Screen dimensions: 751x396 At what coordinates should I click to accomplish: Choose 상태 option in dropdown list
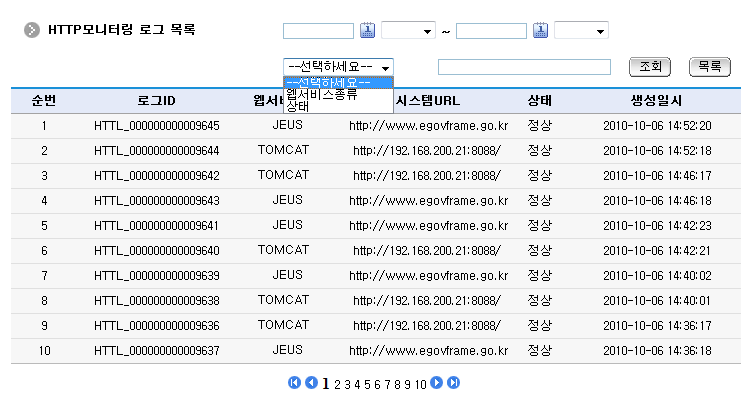tap(338, 106)
